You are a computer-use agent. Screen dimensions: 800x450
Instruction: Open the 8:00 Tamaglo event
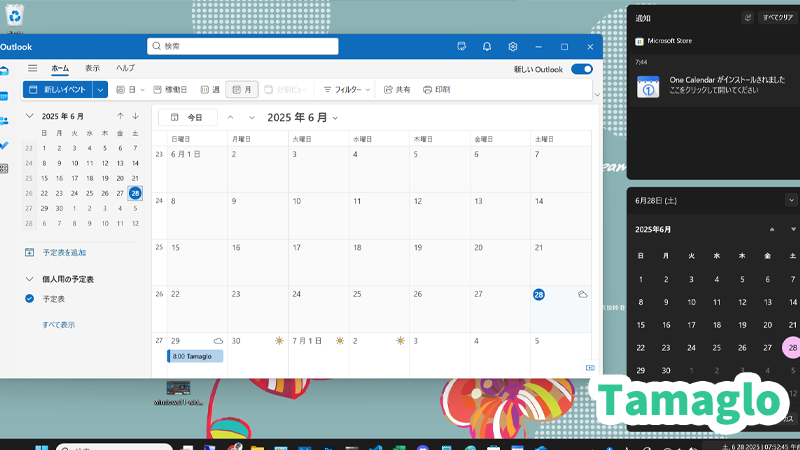click(195, 356)
